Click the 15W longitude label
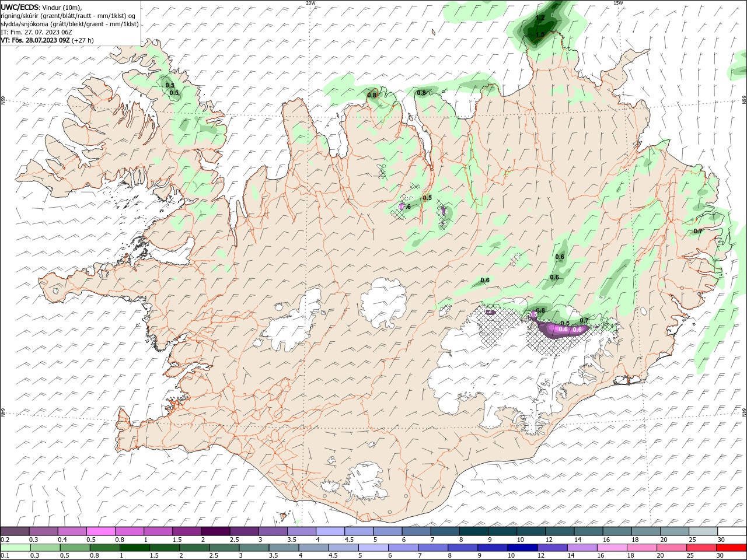This screenshot has height=560, width=747. tap(618, 3)
